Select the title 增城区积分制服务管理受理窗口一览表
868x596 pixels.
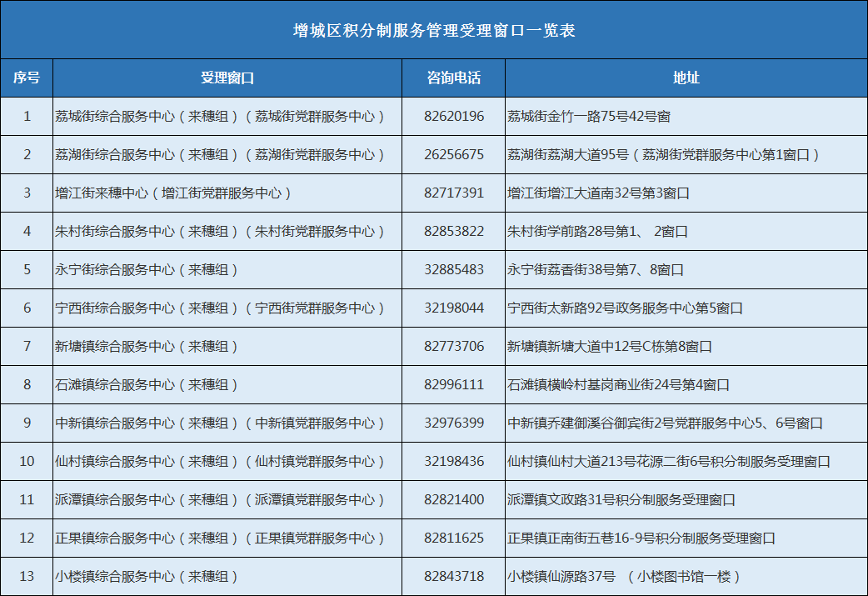434,31
